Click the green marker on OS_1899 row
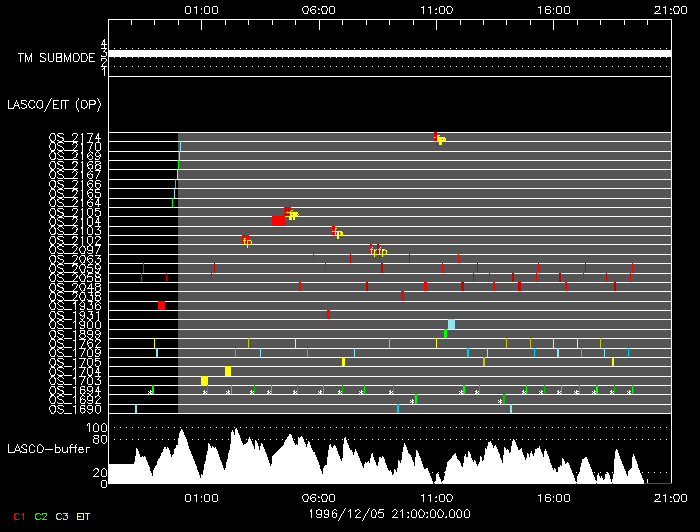 click(445, 334)
